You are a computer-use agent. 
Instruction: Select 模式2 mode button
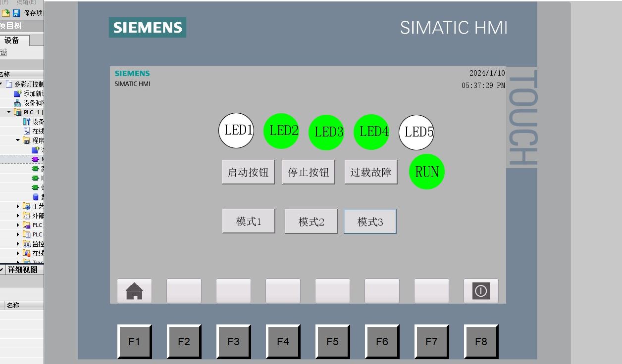pyautogui.click(x=311, y=222)
